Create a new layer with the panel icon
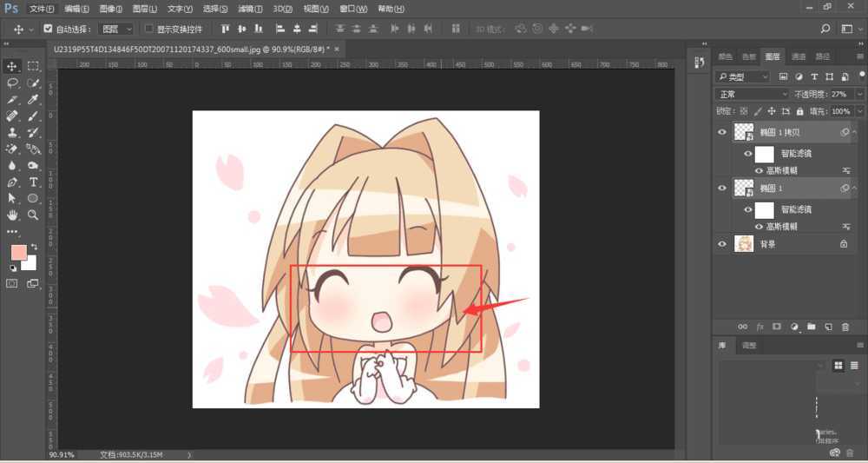 pyautogui.click(x=828, y=327)
